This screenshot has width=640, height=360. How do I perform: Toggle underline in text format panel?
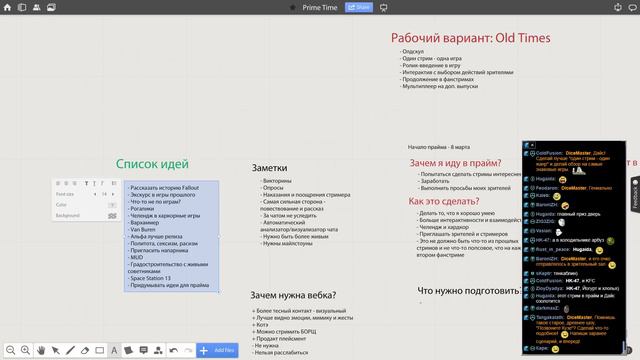(94, 183)
